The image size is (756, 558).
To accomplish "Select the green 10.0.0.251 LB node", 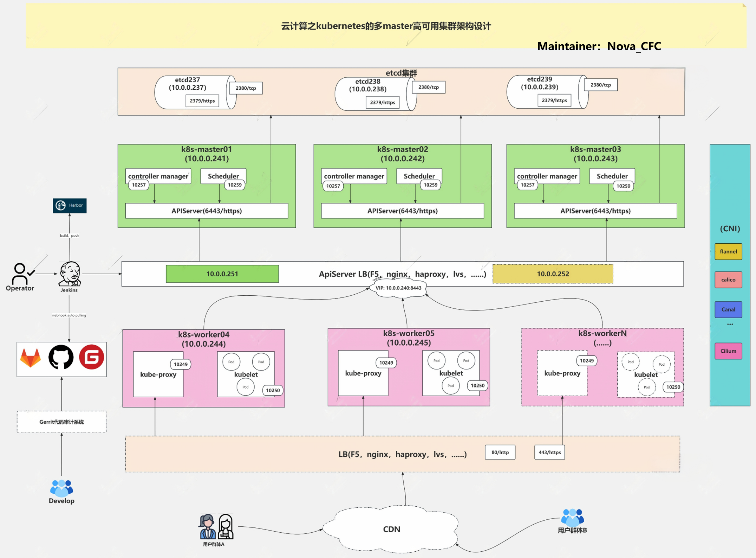I will (x=222, y=274).
